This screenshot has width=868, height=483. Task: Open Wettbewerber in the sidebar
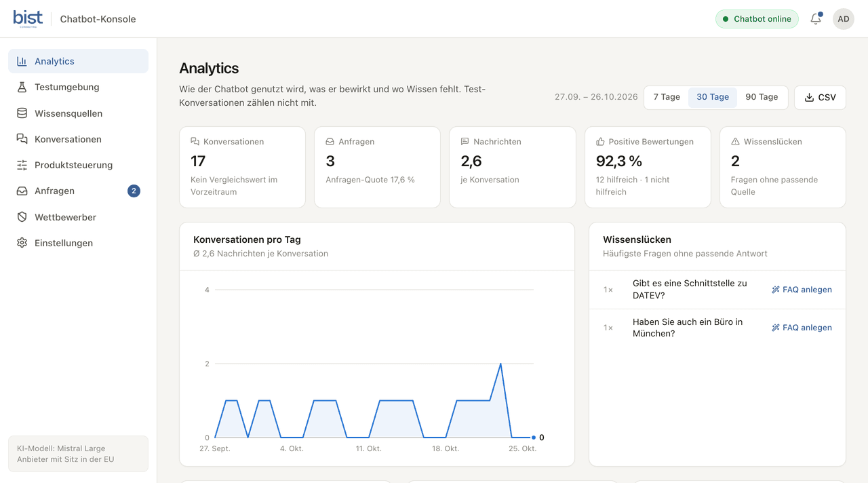click(x=78, y=217)
